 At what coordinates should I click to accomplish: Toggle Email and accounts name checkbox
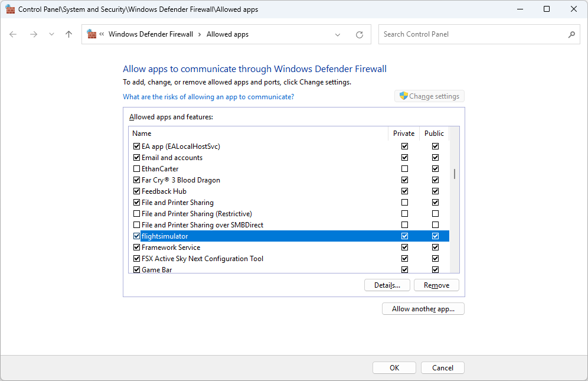pyautogui.click(x=136, y=158)
